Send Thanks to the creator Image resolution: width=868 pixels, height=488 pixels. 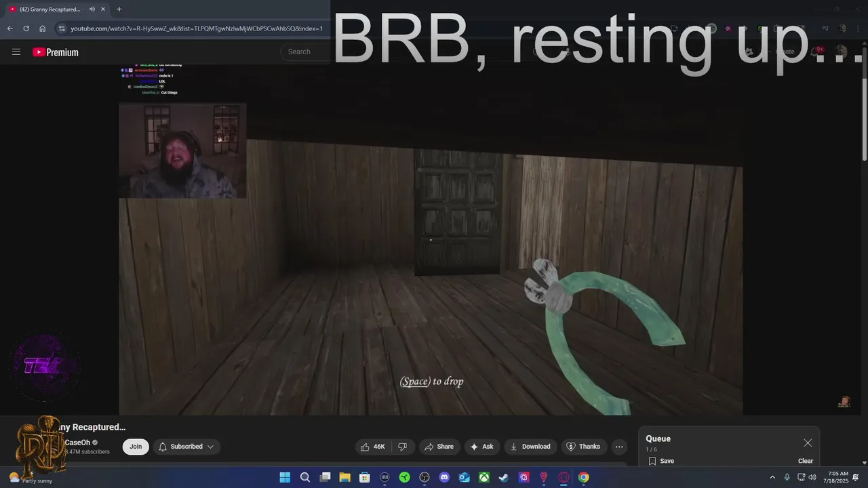pos(584,447)
